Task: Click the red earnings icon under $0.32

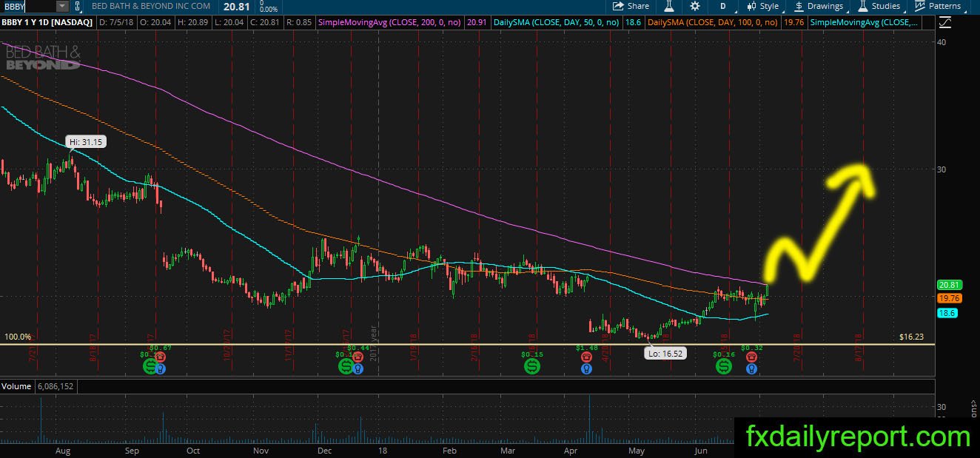Action: click(x=752, y=357)
